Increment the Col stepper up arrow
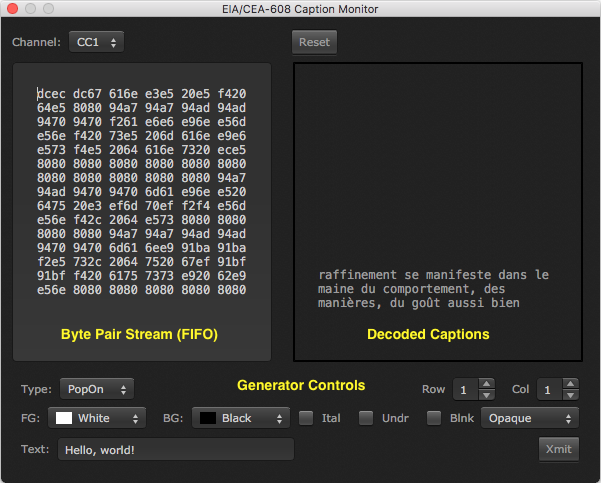This screenshot has width=601, height=483. pos(571,383)
